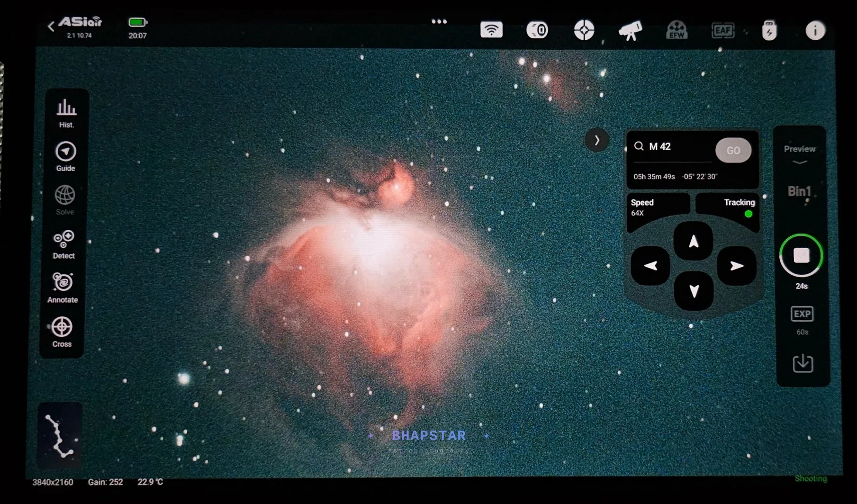Open the telescope mount settings

pyautogui.click(x=631, y=30)
